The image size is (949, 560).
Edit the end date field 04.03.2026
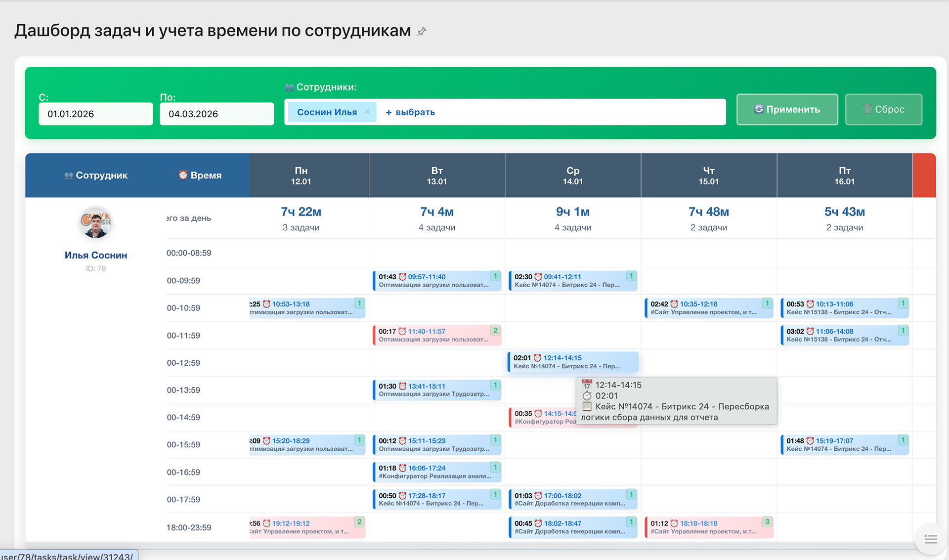[x=216, y=114]
